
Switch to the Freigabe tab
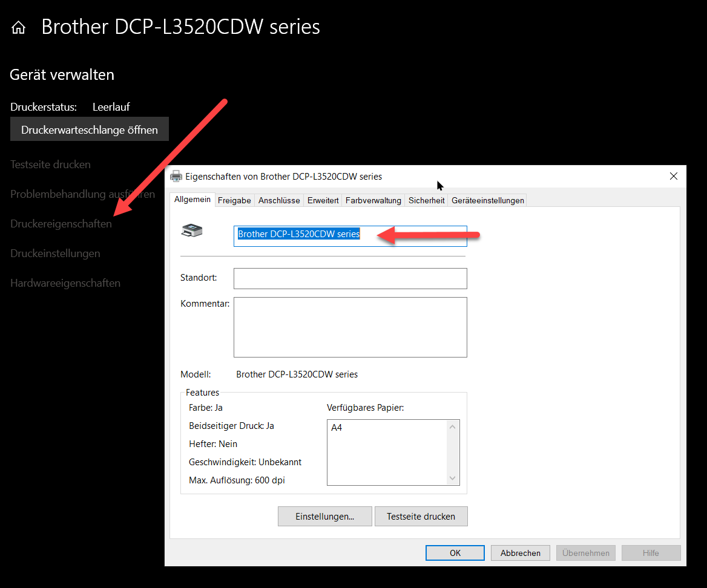point(234,200)
